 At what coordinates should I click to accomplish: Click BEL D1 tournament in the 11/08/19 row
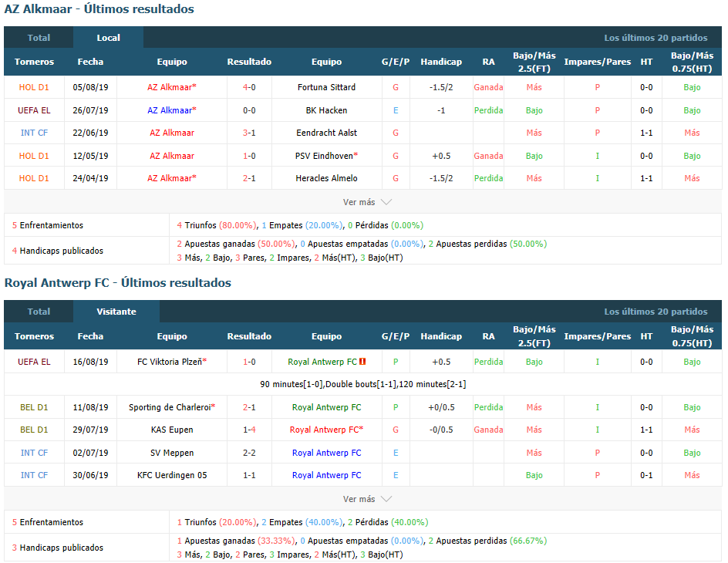(34, 407)
